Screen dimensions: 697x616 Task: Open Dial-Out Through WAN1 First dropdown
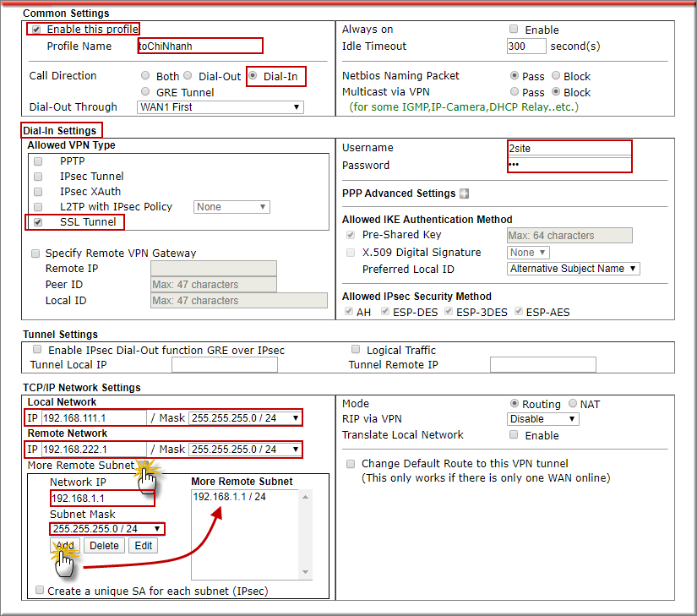(221, 107)
